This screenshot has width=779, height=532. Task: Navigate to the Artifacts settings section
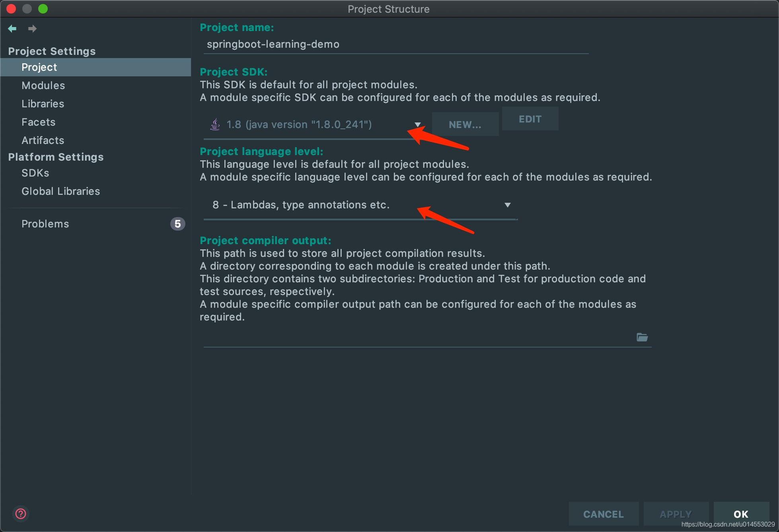pyautogui.click(x=41, y=140)
